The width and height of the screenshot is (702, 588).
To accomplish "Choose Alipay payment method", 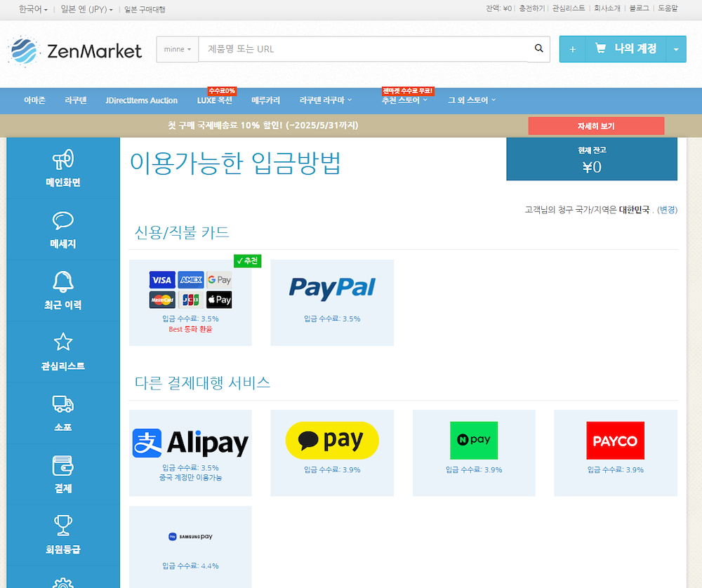I will pos(190,453).
